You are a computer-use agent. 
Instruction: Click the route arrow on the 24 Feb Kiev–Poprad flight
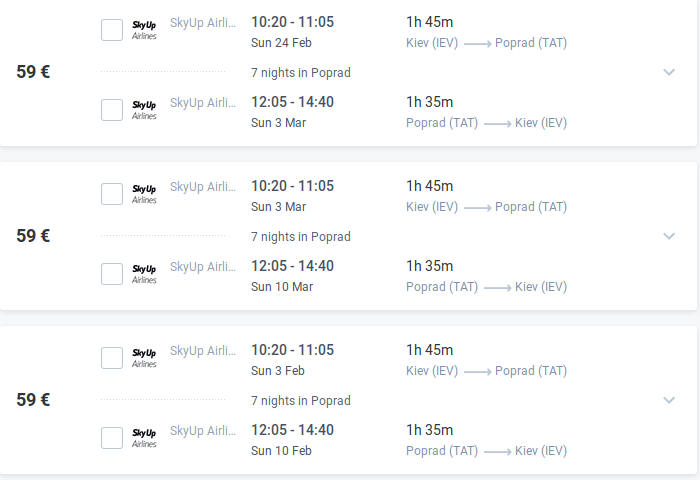476,43
